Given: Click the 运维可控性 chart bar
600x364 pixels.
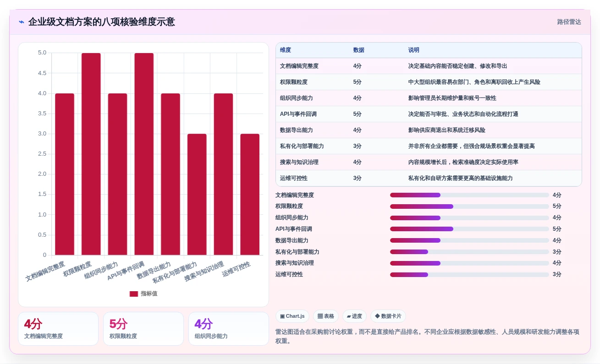Looking at the screenshot, I should (x=250, y=195).
